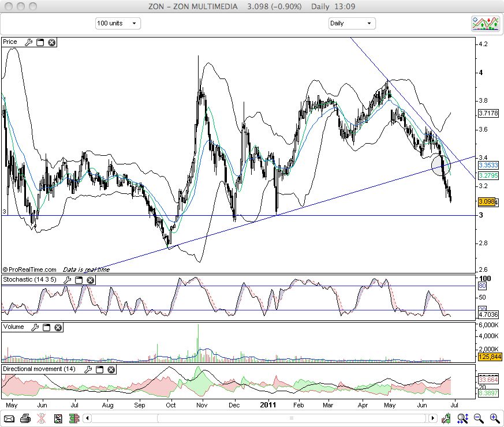Detach the Stochastic panel window

pyautogui.click(x=79, y=280)
